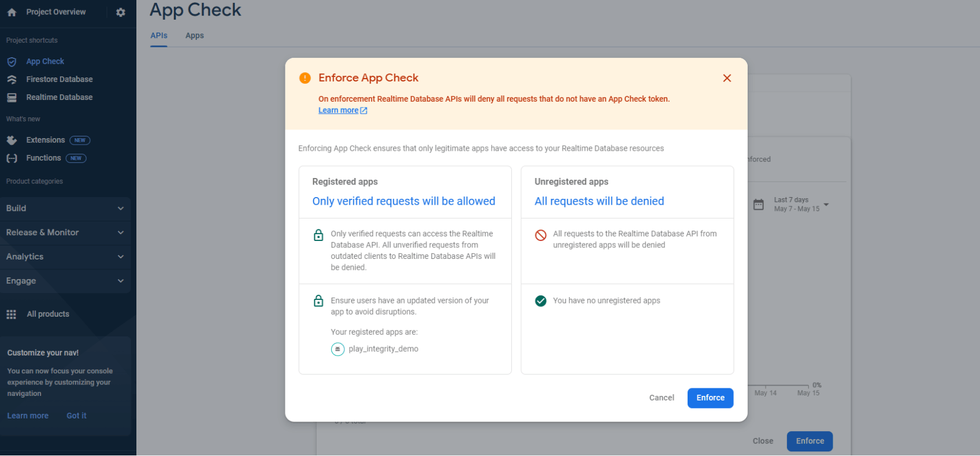This screenshot has width=980, height=456.
Task: Open project settings with the gear icon
Action: [x=120, y=12]
